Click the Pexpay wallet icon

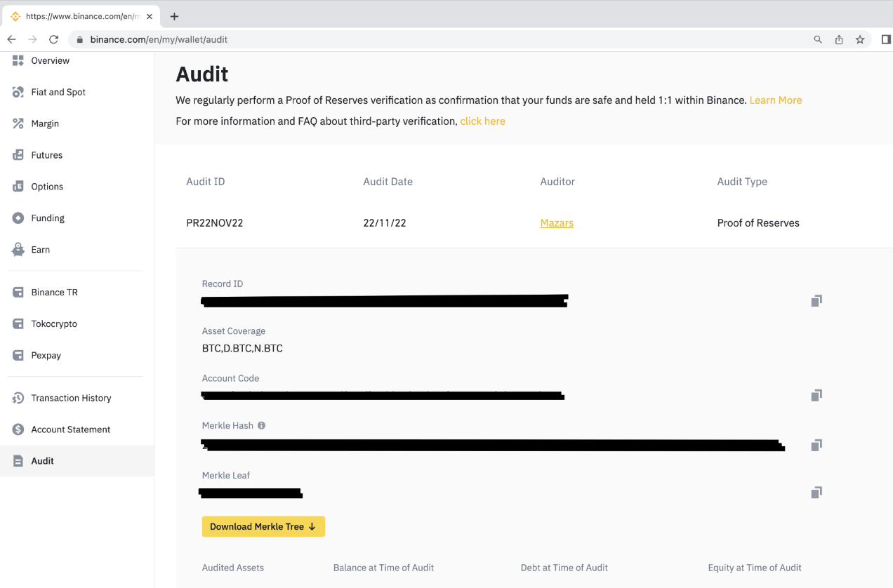[x=18, y=355]
